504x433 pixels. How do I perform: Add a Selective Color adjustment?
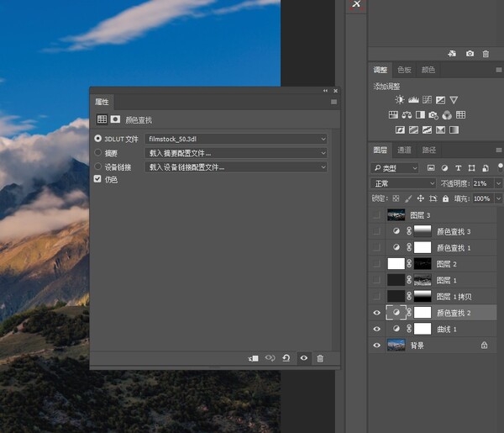point(440,130)
